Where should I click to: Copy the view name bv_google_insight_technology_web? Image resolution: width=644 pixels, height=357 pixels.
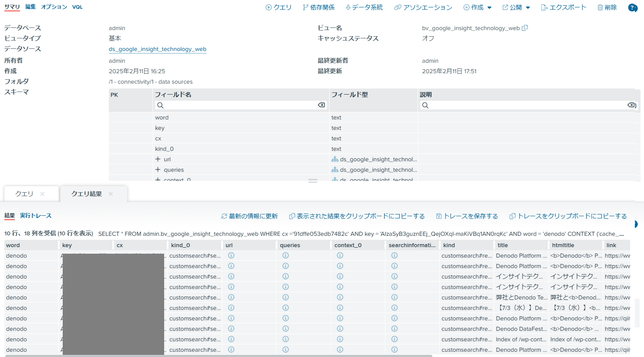(525, 27)
